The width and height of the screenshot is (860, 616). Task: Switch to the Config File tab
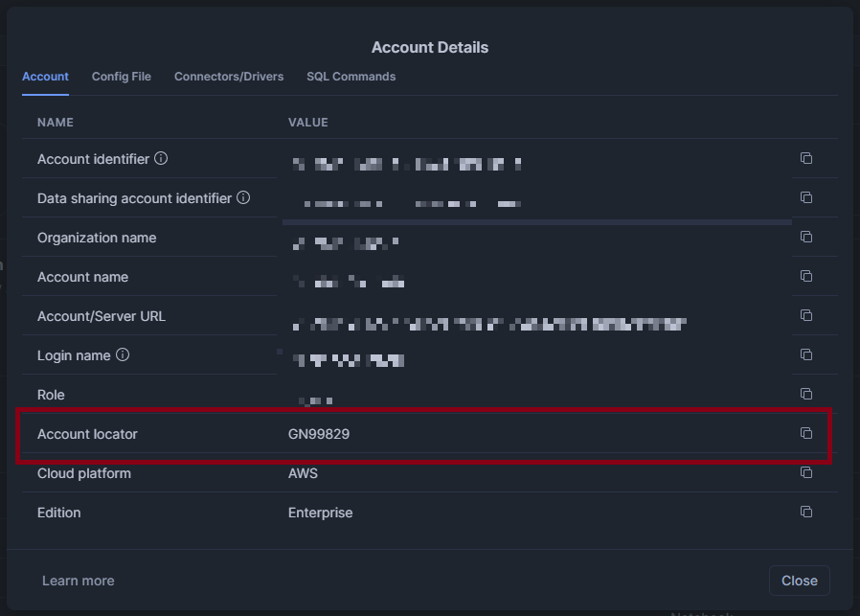(121, 76)
